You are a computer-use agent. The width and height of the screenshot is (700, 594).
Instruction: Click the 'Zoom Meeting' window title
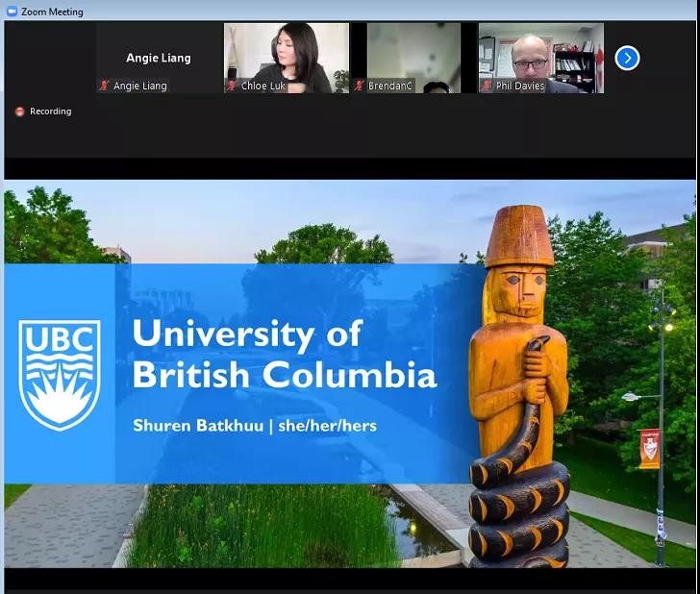[x=52, y=12]
